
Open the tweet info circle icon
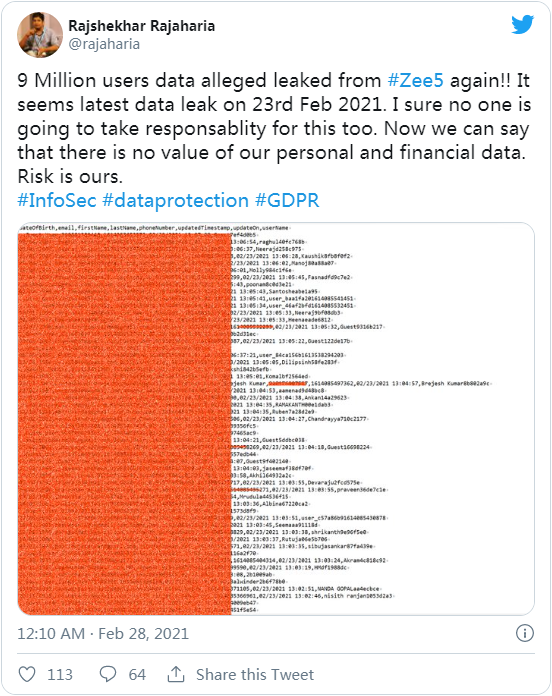tap(524, 633)
